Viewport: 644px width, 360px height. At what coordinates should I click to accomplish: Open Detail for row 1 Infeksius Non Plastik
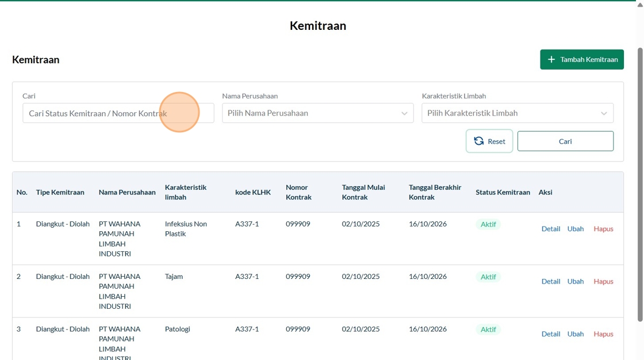click(x=550, y=229)
